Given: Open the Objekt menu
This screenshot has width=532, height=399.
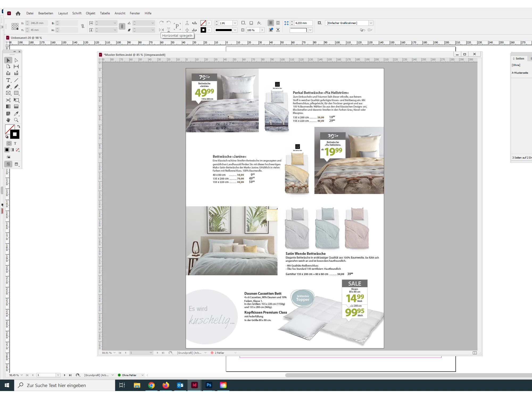Looking at the screenshot, I should 90,13.
